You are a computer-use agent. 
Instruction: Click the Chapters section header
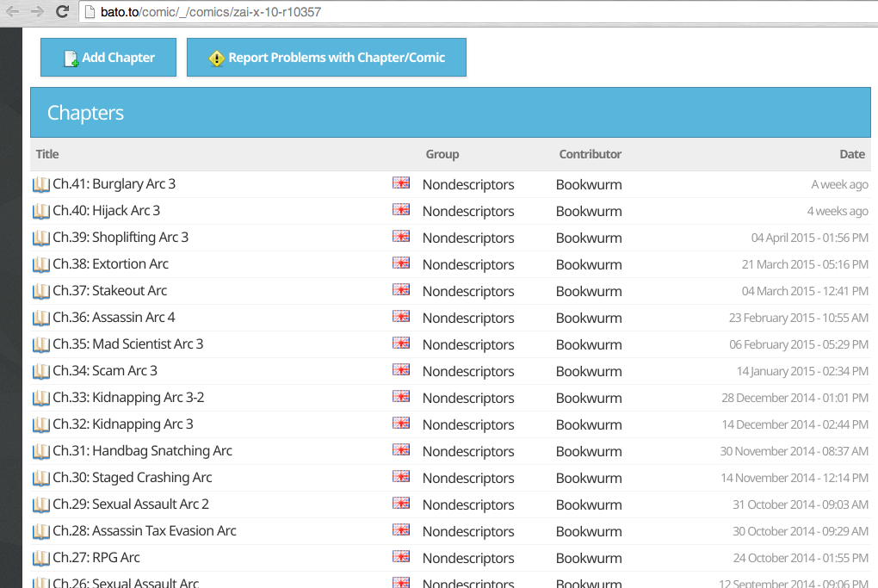pos(85,113)
